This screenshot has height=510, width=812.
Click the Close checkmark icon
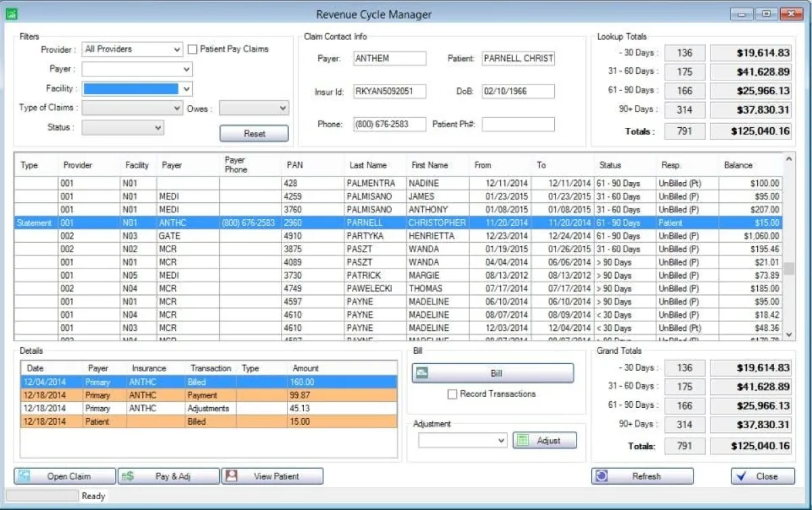(742, 476)
